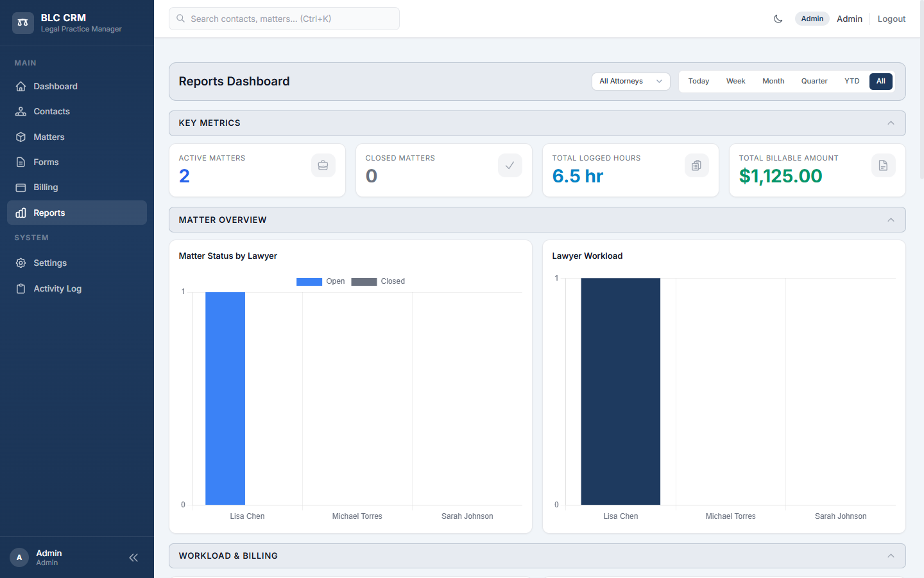The image size is (924, 578).
Task: Toggle the Closed legend swatch in chart
Action: coord(364,281)
